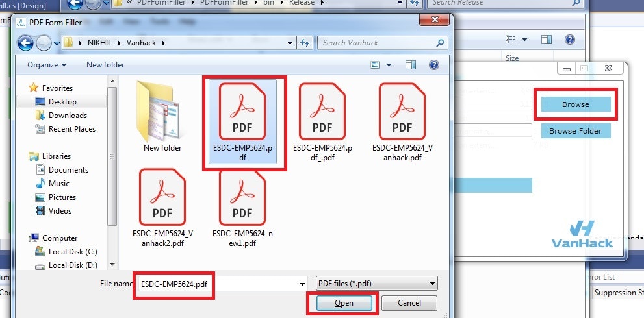Open the dialog's help icon

[433, 65]
